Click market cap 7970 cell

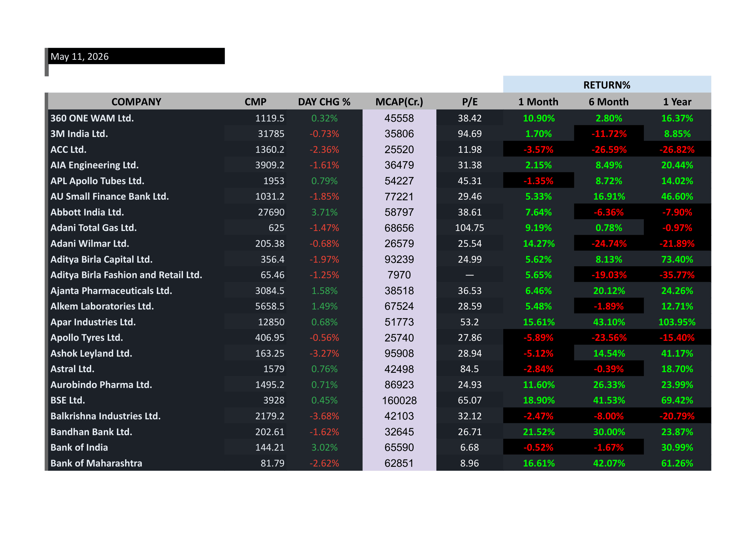(x=399, y=275)
